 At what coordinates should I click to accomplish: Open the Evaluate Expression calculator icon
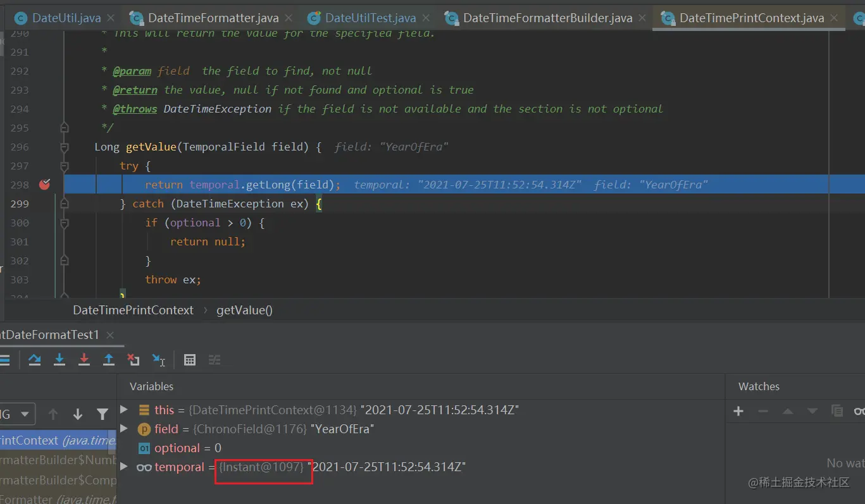pos(189,360)
